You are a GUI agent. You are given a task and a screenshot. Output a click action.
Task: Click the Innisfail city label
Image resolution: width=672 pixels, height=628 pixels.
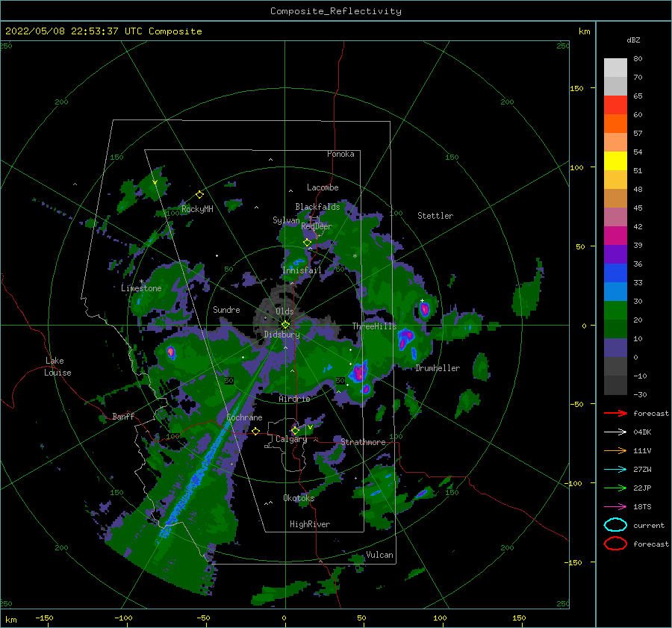click(x=302, y=270)
